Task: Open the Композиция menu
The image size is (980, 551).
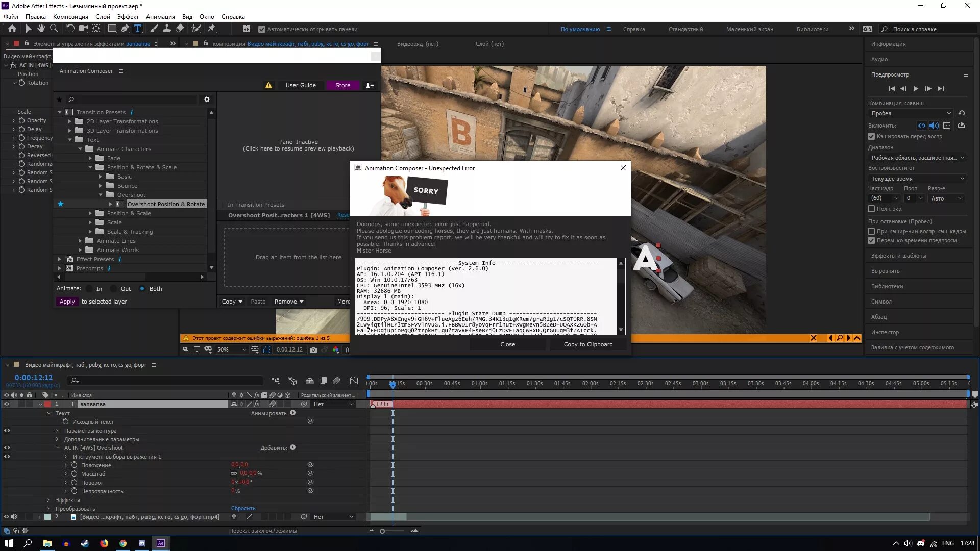Action: 70,16
